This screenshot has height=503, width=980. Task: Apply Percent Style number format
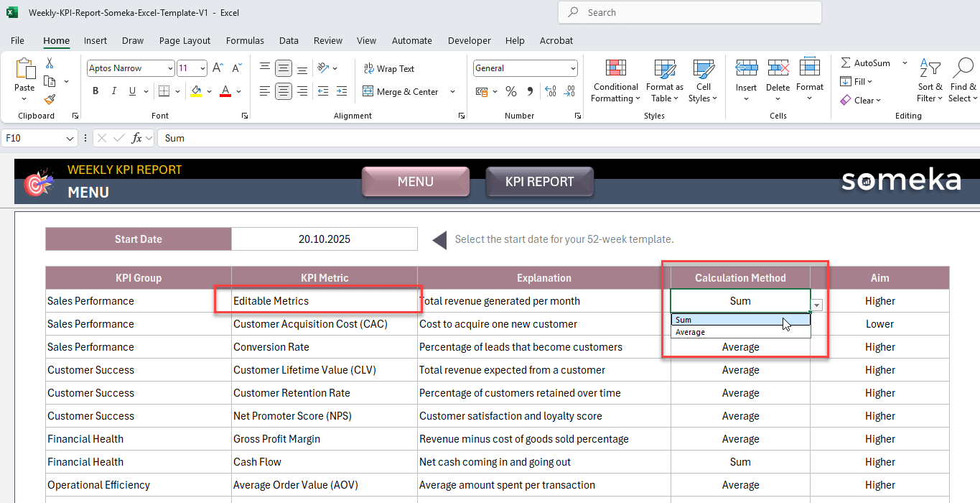pos(511,91)
